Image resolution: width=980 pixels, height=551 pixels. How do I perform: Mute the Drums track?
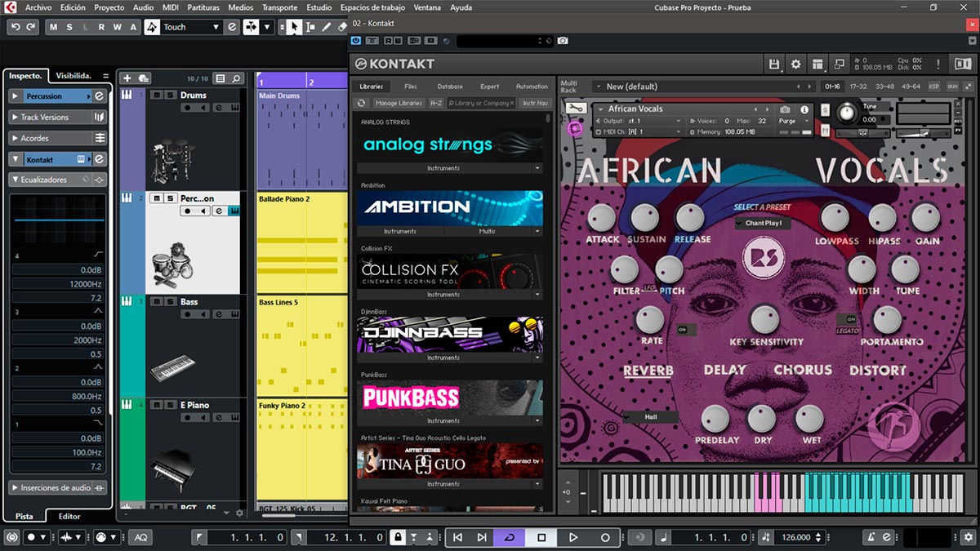click(x=156, y=95)
